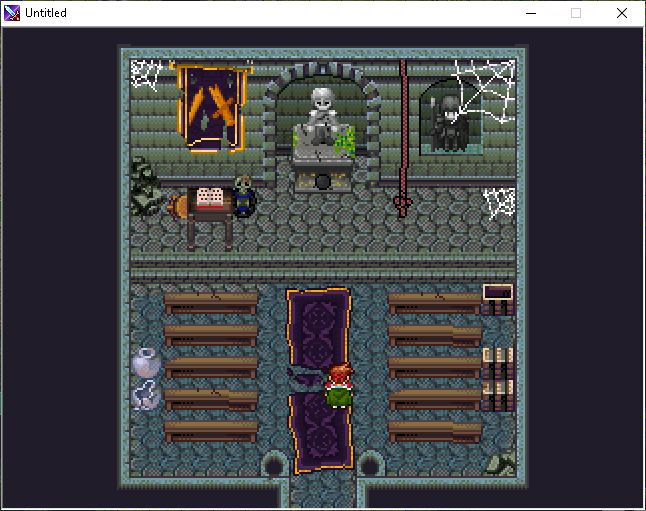
Task: Click the torn purple and orange banner
Action: click(211, 107)
